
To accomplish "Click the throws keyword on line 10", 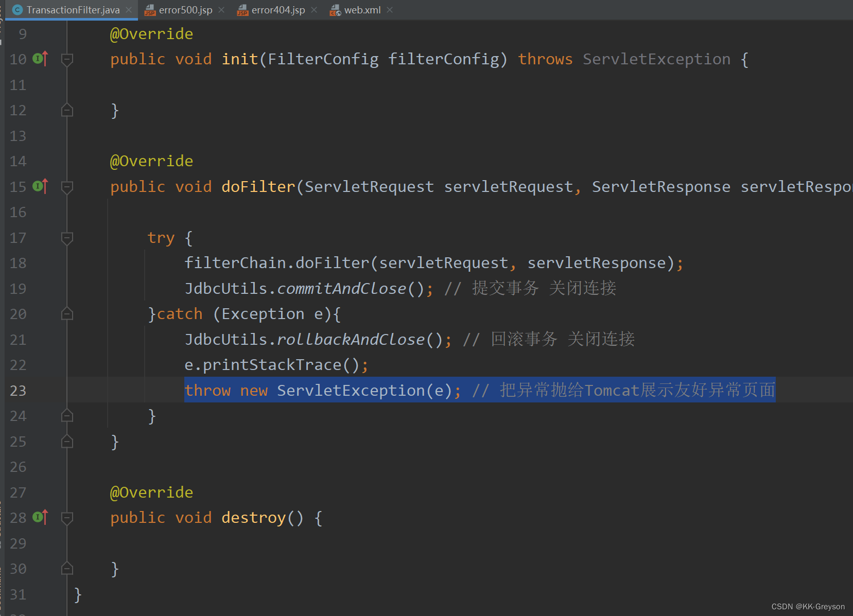I will coord(545,59).
